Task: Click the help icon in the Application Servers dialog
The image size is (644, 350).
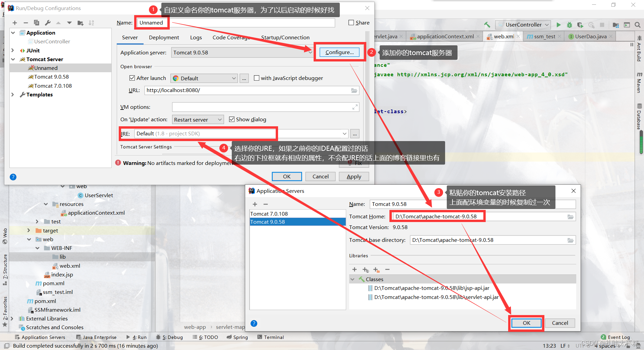Action: click(254, 323)
